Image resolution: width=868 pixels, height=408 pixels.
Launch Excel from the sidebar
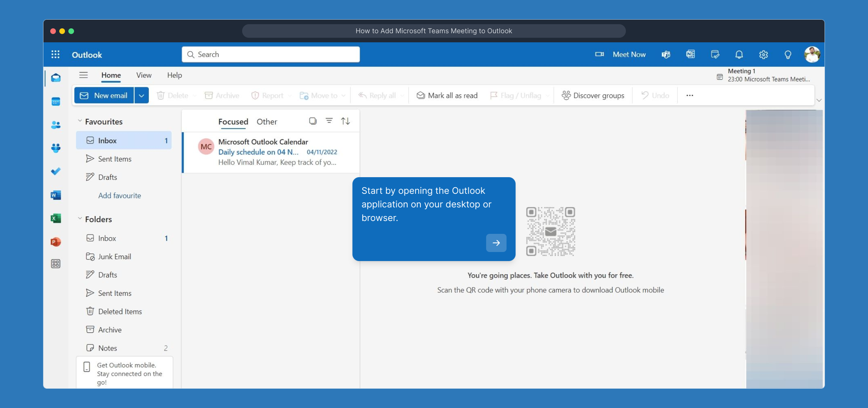[56, 218]
